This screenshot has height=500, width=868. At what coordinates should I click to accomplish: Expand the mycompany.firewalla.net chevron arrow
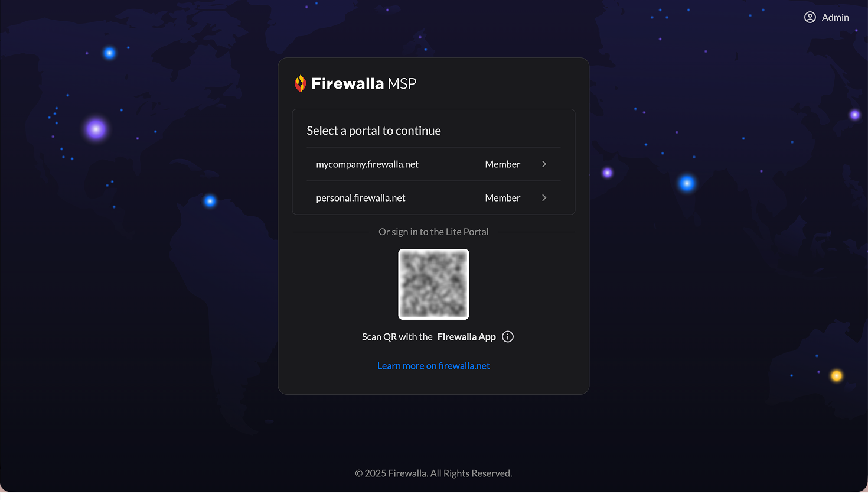click(x=544, y=164)
